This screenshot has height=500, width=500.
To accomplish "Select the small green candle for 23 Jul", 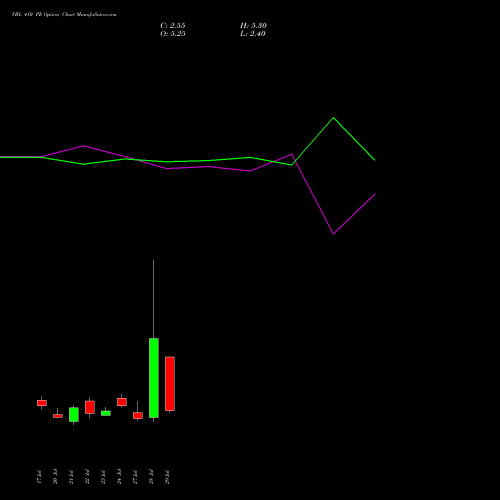I will coord(106,413).
